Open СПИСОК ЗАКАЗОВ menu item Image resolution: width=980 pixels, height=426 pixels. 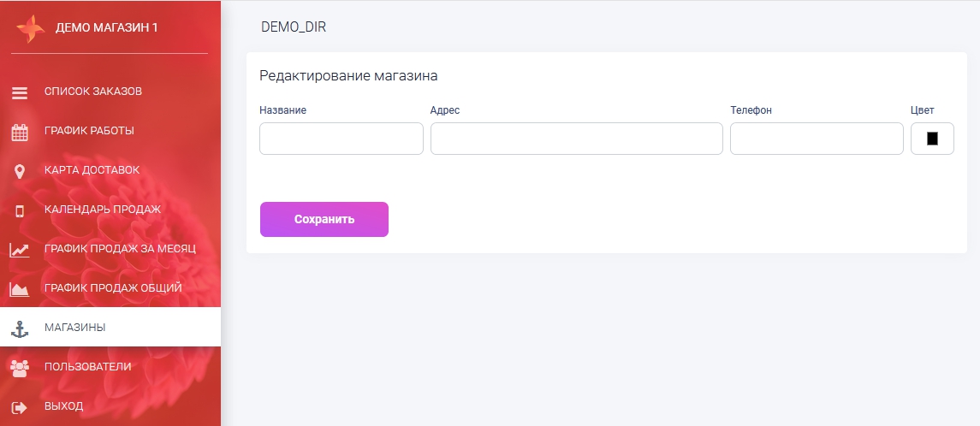click(93, 92)
